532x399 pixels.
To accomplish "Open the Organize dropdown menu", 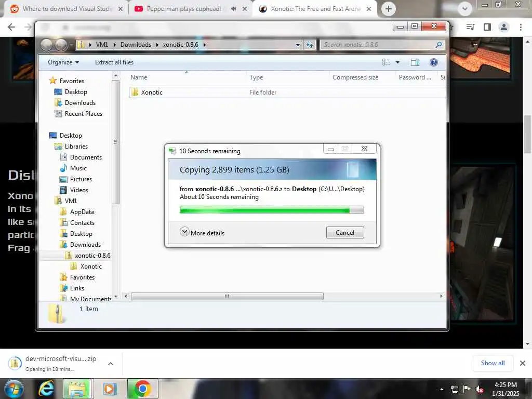I will 63,62.
